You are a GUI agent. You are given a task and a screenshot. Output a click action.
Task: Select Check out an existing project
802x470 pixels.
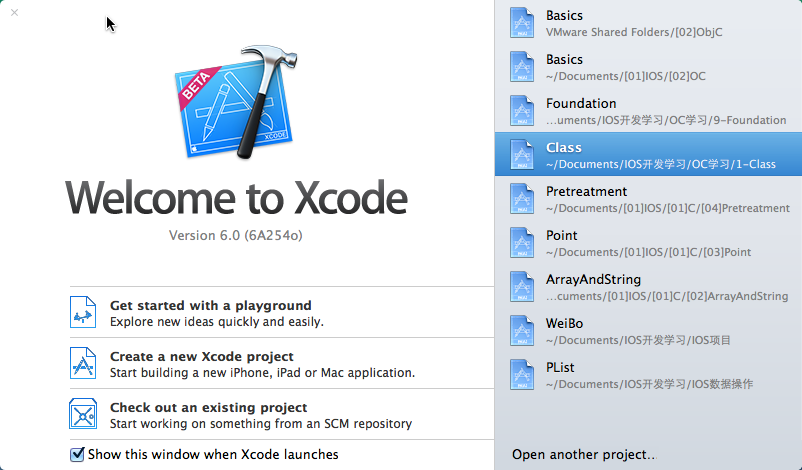pos(281,415)
